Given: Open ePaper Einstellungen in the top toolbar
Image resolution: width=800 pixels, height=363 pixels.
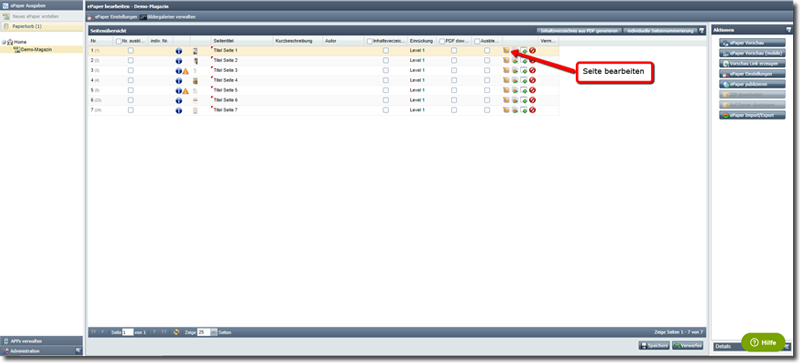Looking at the screenshot, I should 112,17.
